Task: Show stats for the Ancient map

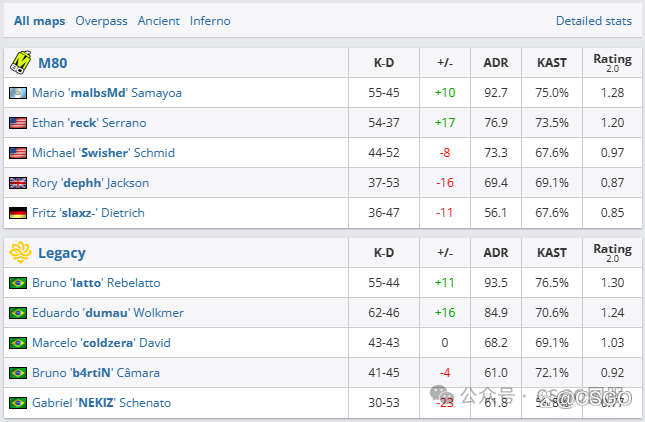Action: (159, 20)
